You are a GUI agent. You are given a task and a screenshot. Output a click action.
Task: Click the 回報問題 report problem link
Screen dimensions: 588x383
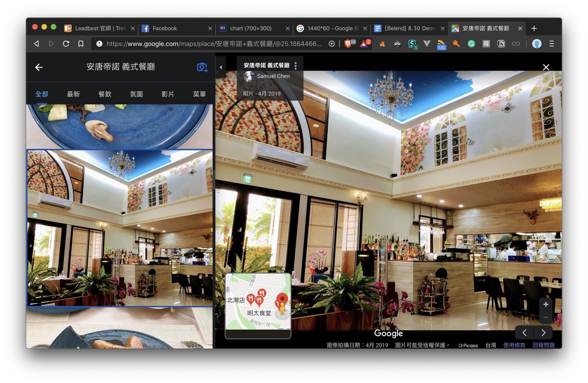(543, 345)
